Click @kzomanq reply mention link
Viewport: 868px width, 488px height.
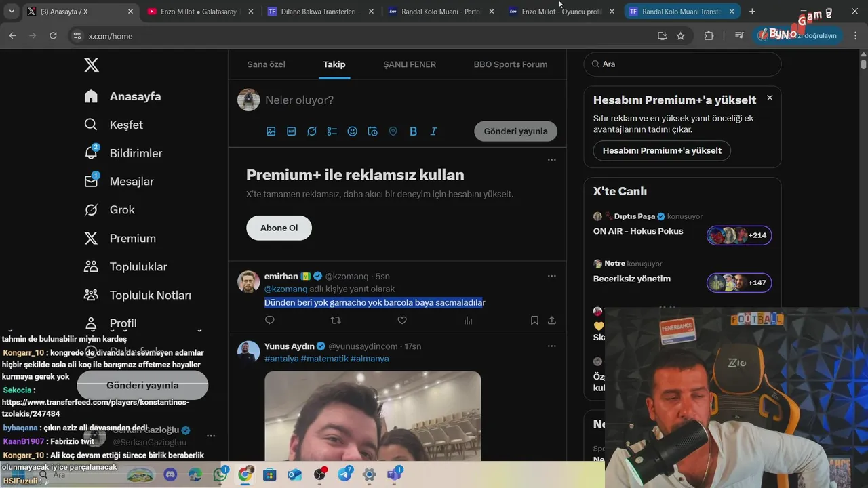[x=285, y=289]
